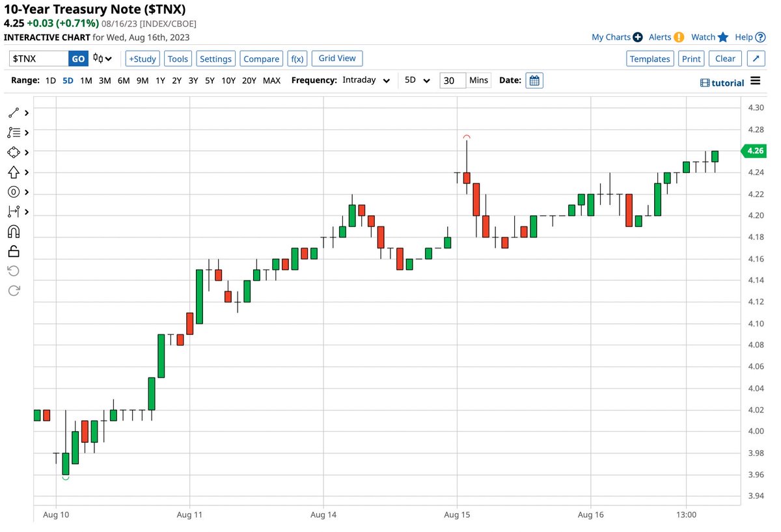Image resolution: width=781 pixels, height=532 pixels.
Task: Click the 4.26 current price label
Action: point(753,151)
